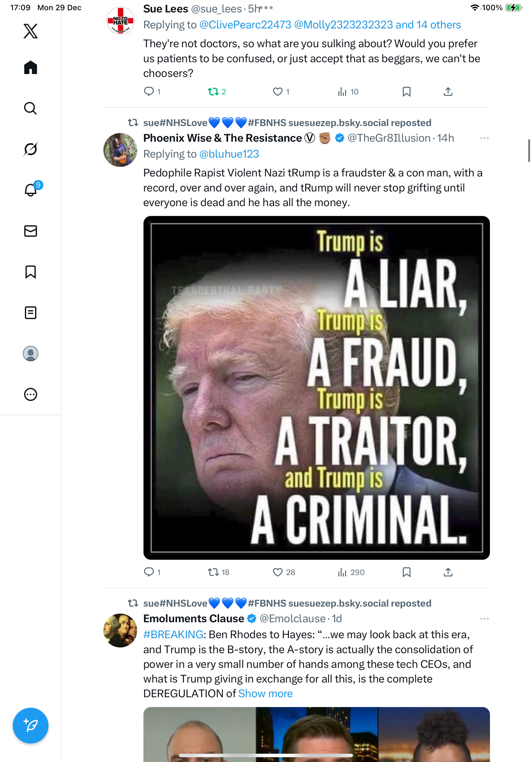Open the @bluhue123 mention link
The height and width of the screenshot is (762, 532).
pos(229,154)
